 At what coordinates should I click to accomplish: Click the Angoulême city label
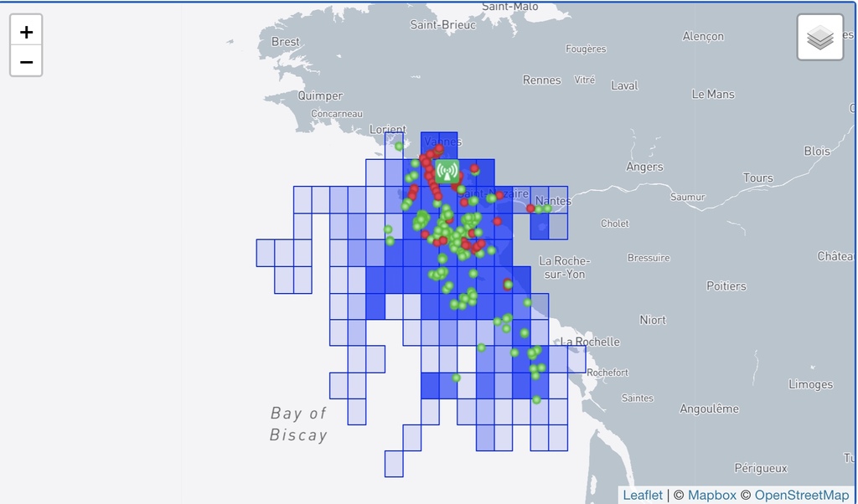tap(709, 409)
